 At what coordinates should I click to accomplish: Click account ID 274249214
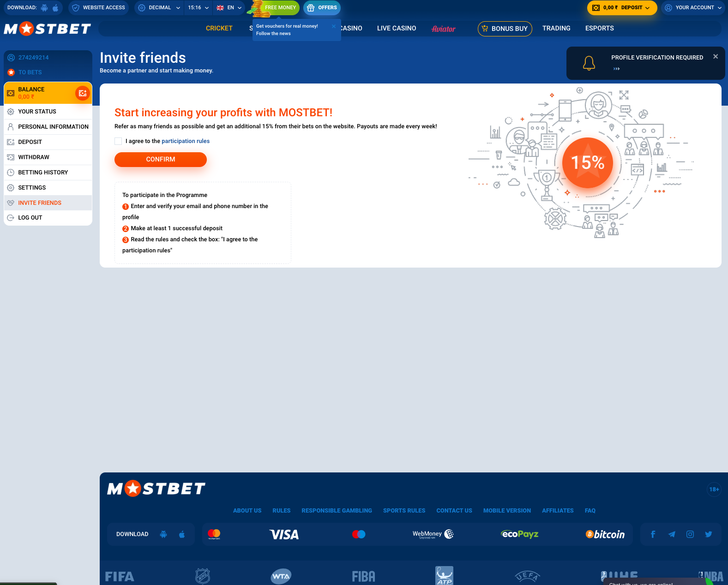[x=34, y=58]
